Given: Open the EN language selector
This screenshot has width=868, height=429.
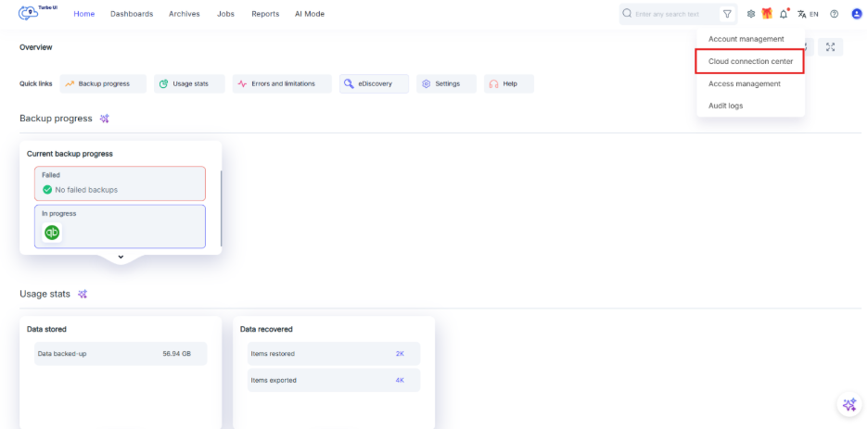Looking at the screenshot, I should [808, 14].
